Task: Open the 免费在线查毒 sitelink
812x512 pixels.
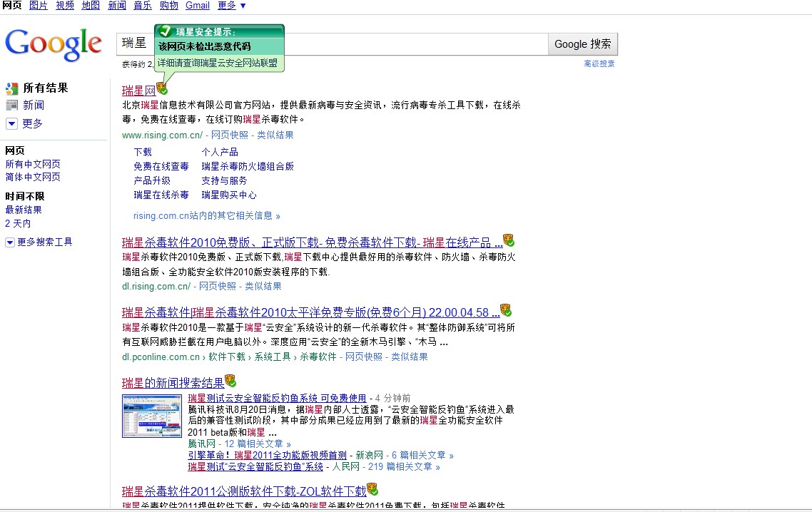Action: 161,166
